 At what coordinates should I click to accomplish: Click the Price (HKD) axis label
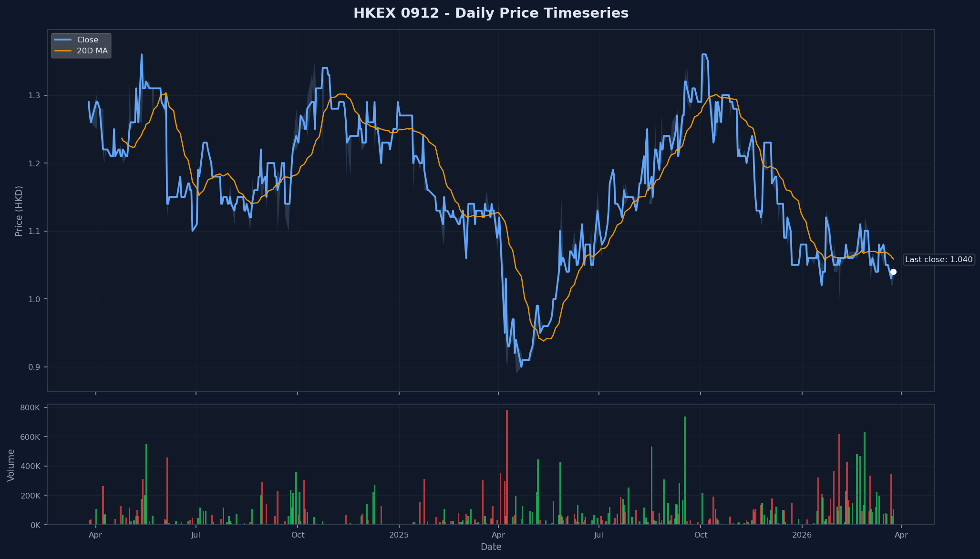click(x=19, y=211)
